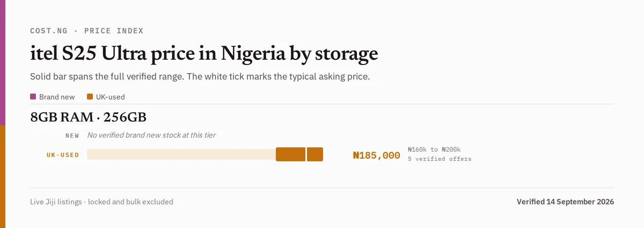Image resolution: width=644 pixels, height=228 pixels.
Task: Click the NEW row label
Action: (x=72, y=136)
